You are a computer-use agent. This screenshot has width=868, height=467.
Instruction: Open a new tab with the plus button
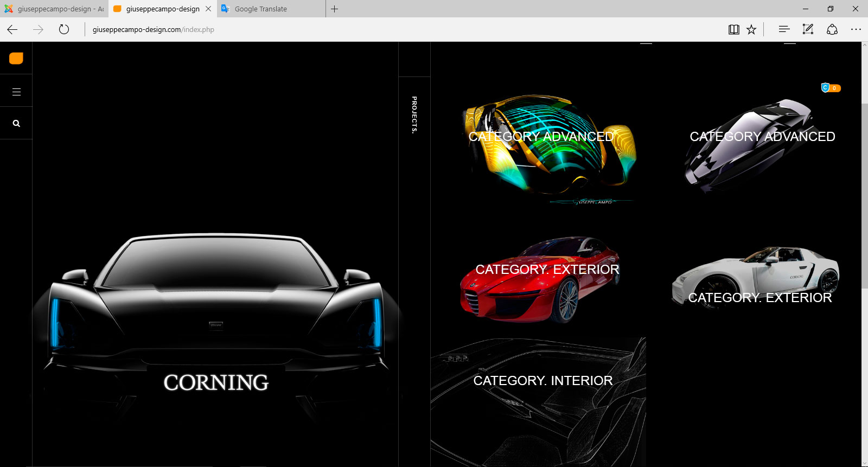pyautogui.click(x=335, y=9)
